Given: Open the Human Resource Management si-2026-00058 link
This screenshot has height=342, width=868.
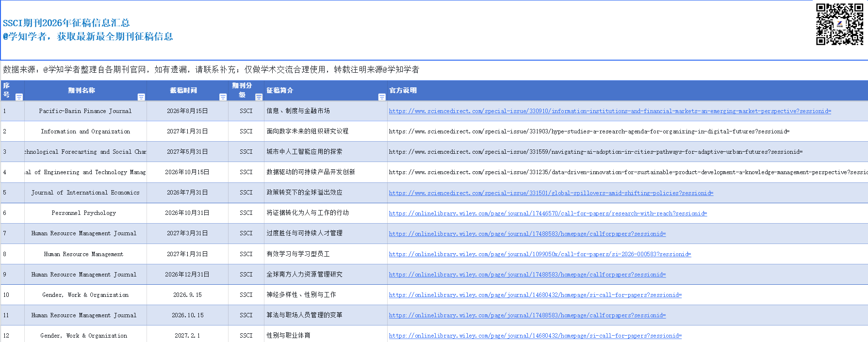Looking at the screenshot, I should (540, 254).
